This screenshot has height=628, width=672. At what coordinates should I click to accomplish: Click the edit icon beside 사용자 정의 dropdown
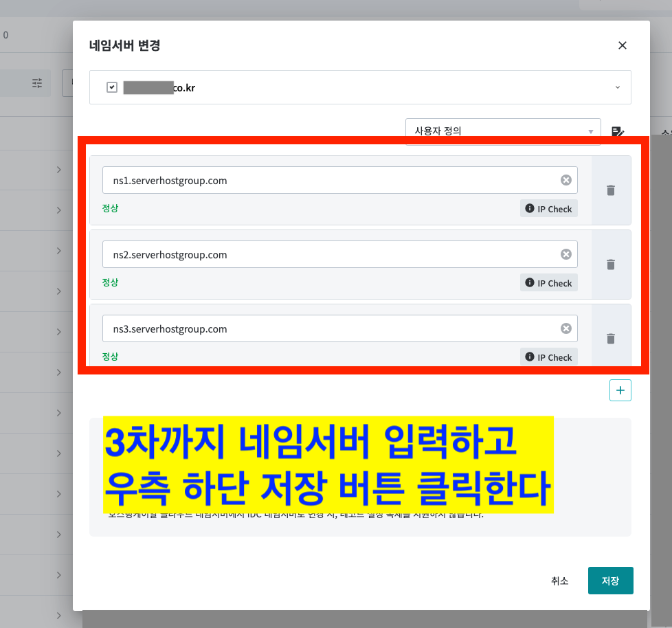coord(618,131)
